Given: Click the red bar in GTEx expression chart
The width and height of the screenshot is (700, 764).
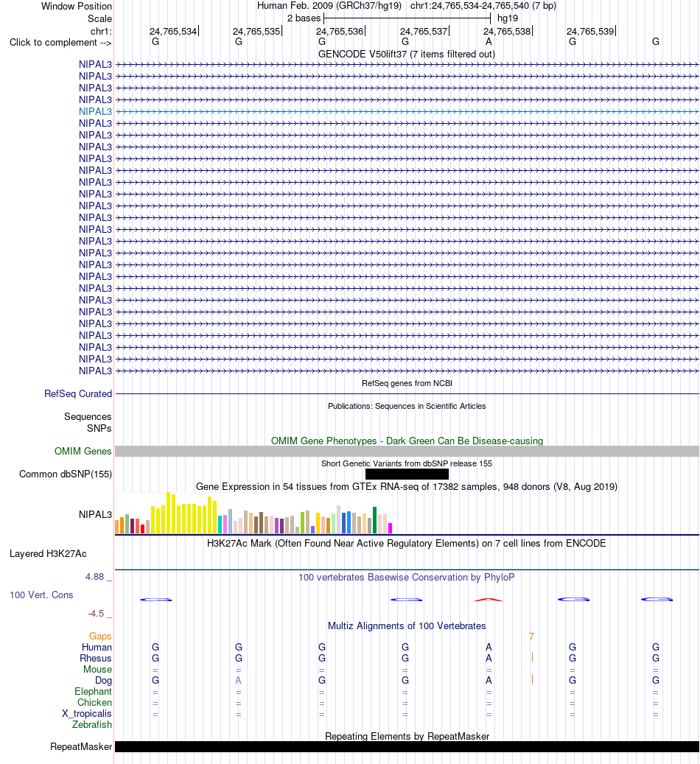Looking at the screenshot, I should [x=143, y=529].
